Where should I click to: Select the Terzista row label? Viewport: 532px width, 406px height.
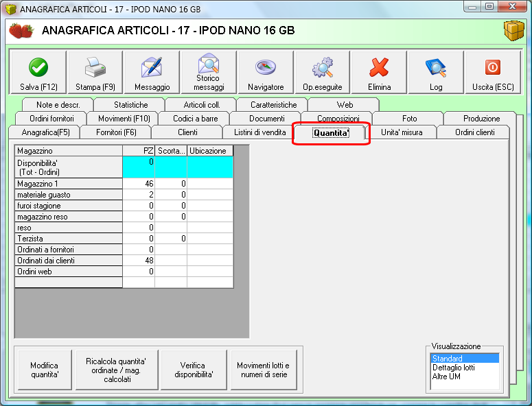(x=69, y=239)
